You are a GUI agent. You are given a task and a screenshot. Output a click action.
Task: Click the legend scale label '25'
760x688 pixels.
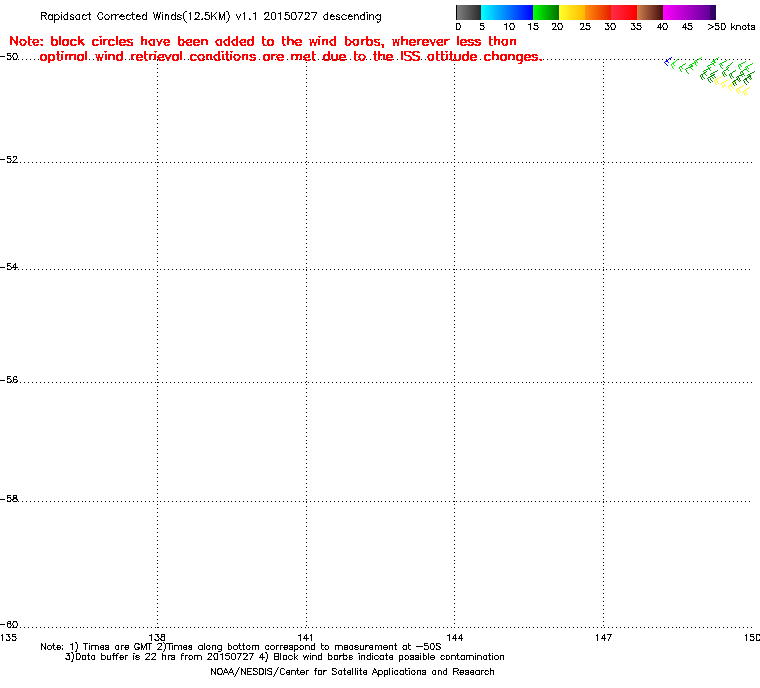click(x=585, y=27)
